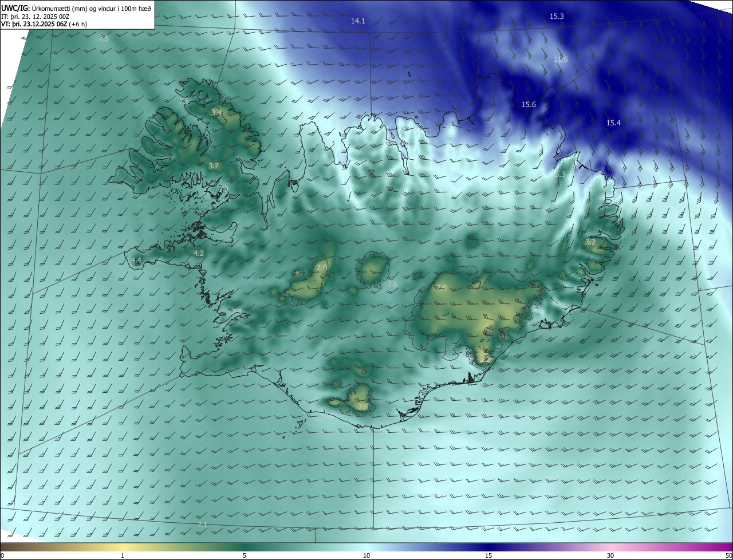Click the 14.1 value label

pyautogui.click(x=358, y=21)
